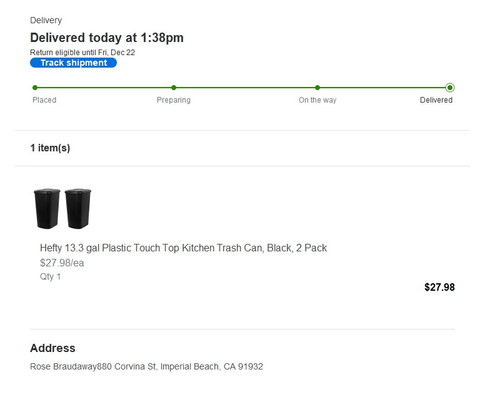500x414 pixels.
Task: Open Hefty 13.3 gal Trash Can product link
Action: pyautogui.click(x=183, y=248)
